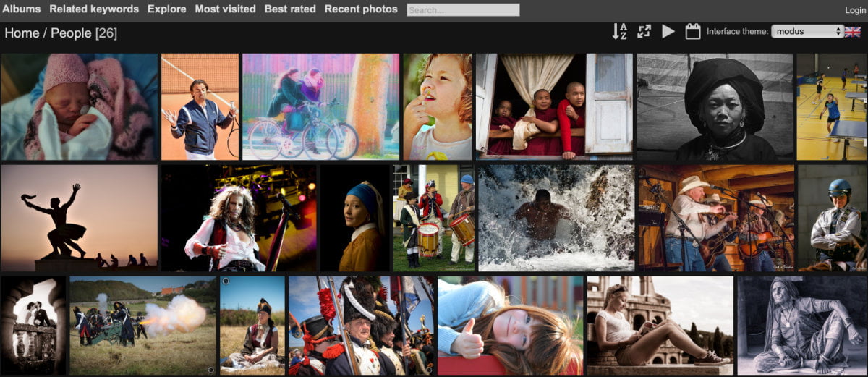Start the slideshow with the play icon

pos(668,32)
